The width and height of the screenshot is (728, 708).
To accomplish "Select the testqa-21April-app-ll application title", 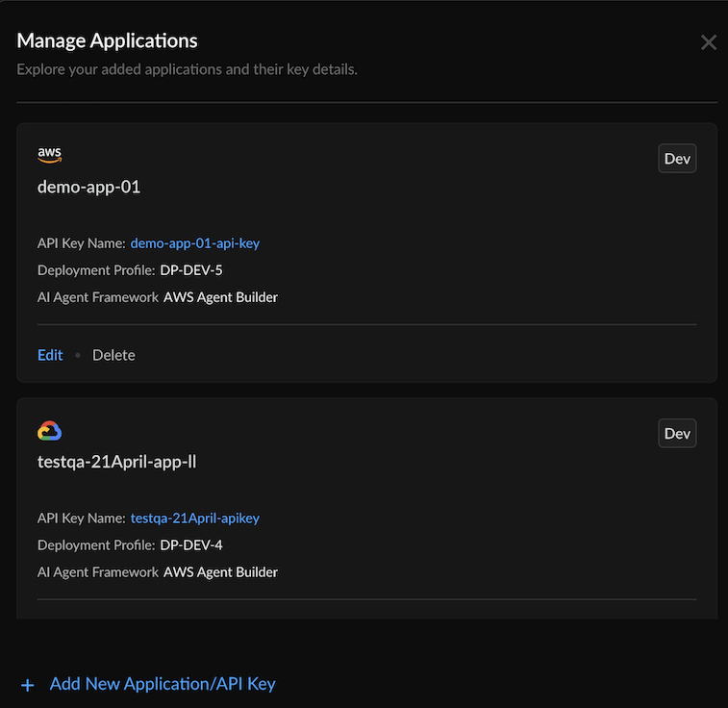I will pos(117,462).
